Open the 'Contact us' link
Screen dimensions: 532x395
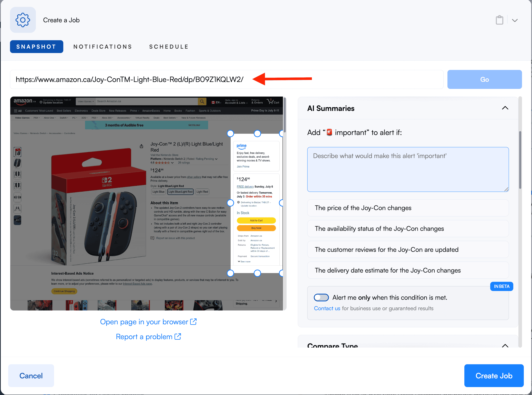[x=327, y=308]
